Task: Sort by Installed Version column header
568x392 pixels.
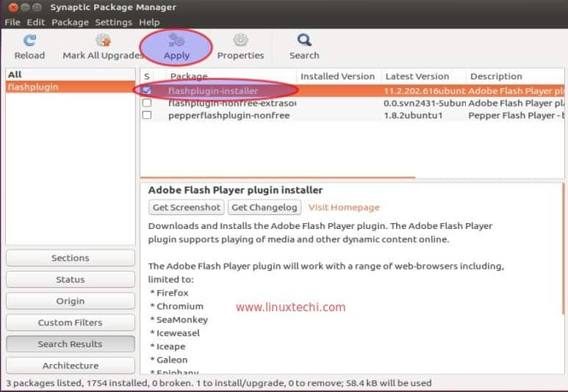Action: (x=338, y=76)
